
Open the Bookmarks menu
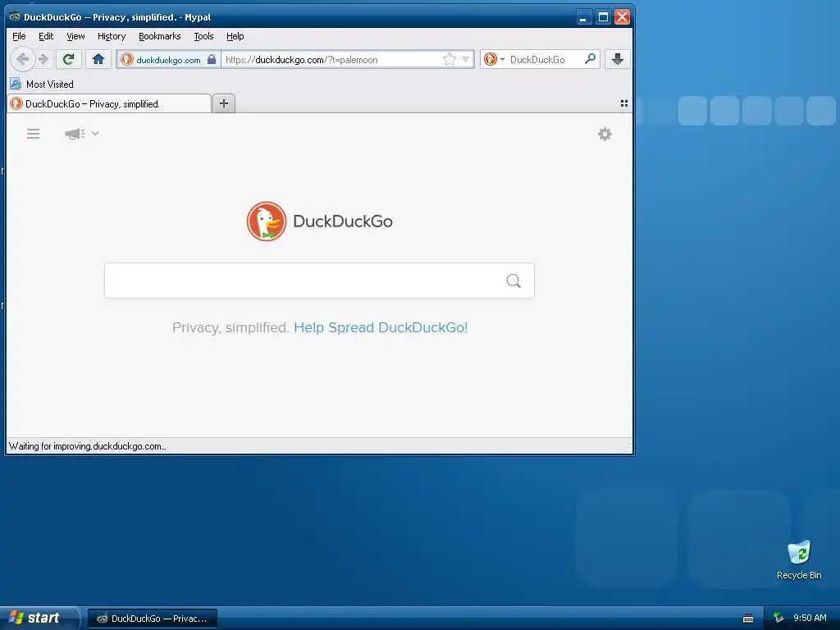(x=160, y=36)
